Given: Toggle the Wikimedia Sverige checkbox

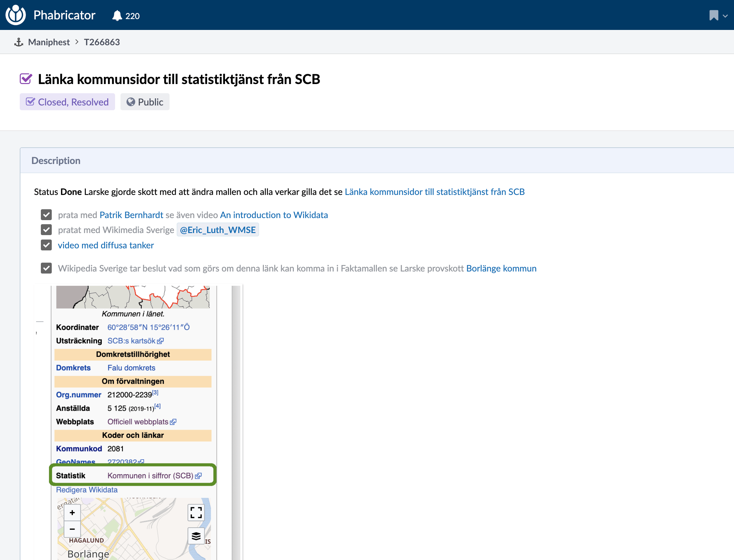Looking at the screenshot, I should click(46, 230).
